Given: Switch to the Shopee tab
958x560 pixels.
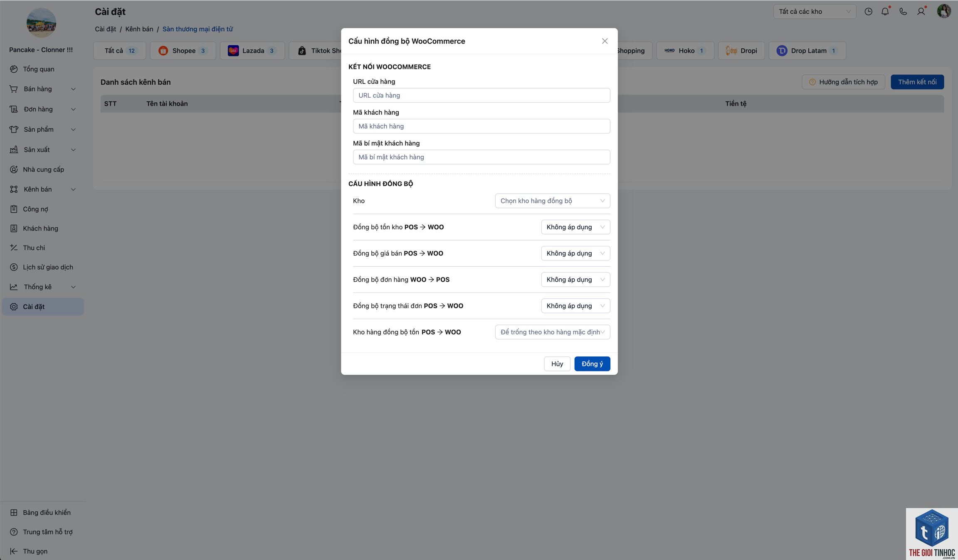Looking at the screenshot, I should click(183, 51).
